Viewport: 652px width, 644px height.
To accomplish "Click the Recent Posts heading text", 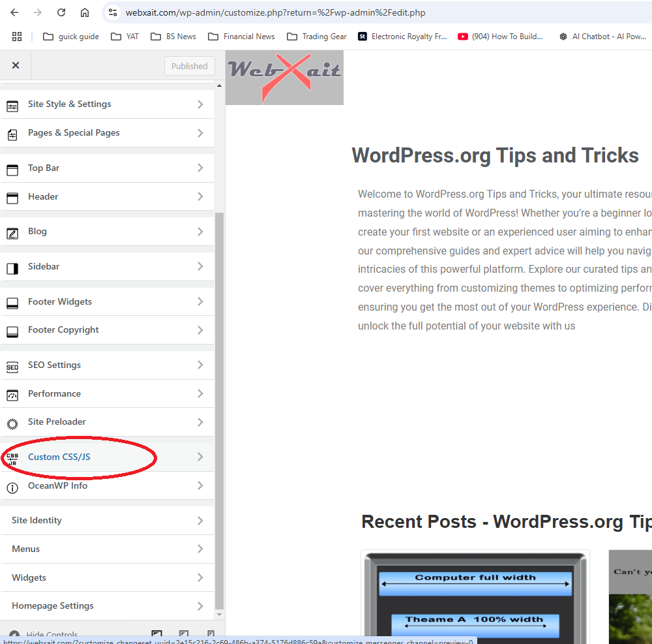I will 507,522.
